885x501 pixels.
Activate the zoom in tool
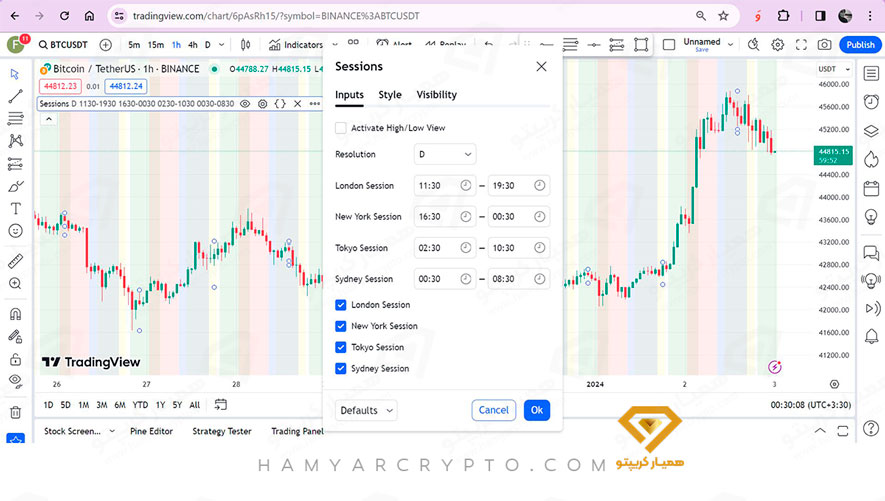[15, 284]
